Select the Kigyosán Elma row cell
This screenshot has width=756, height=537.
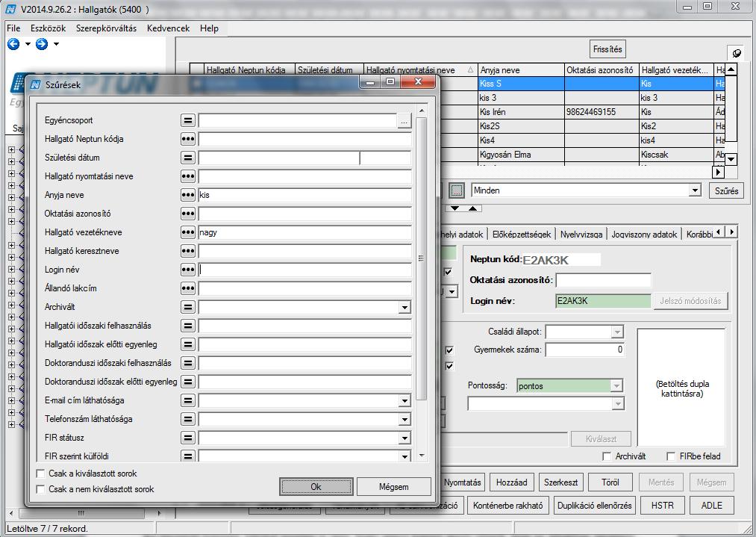pyautogui.click(x=521, y=155)
